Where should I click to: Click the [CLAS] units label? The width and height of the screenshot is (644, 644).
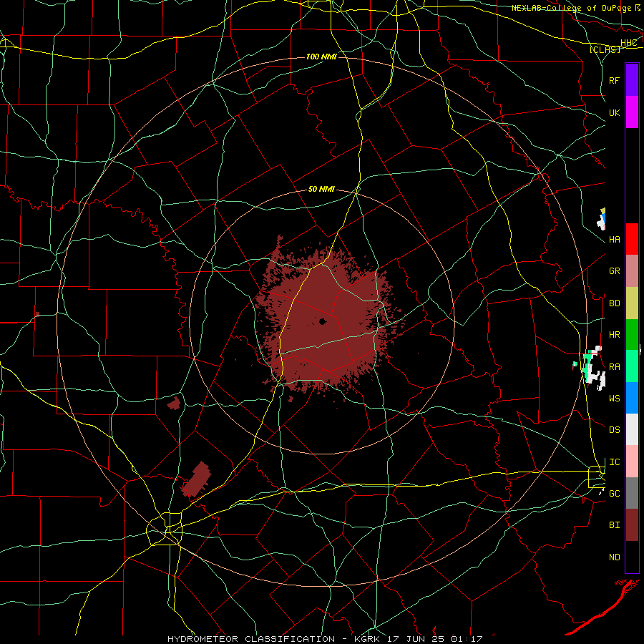[x=605, y=49]
